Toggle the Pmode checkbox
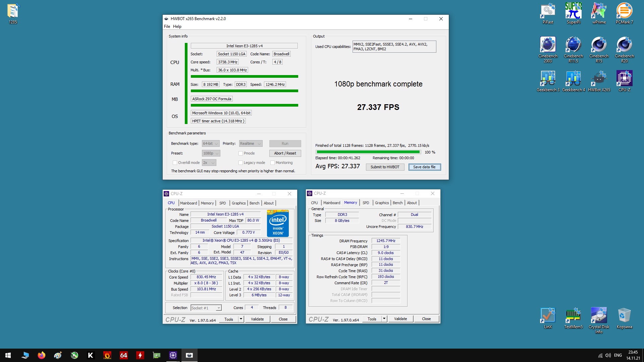The height and width of the screenshot is (362, 644). pyautogui.click(x=240, y=153)
